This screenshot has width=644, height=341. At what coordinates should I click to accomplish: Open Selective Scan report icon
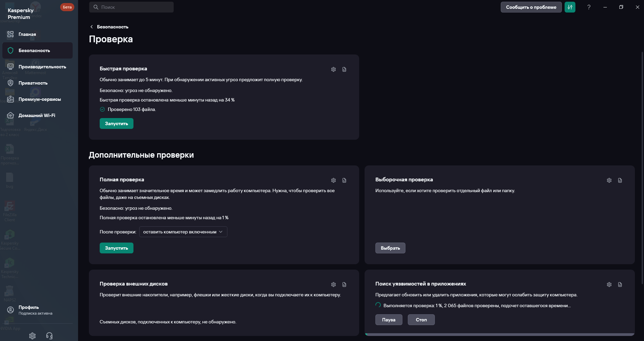(x=620, y=180)
